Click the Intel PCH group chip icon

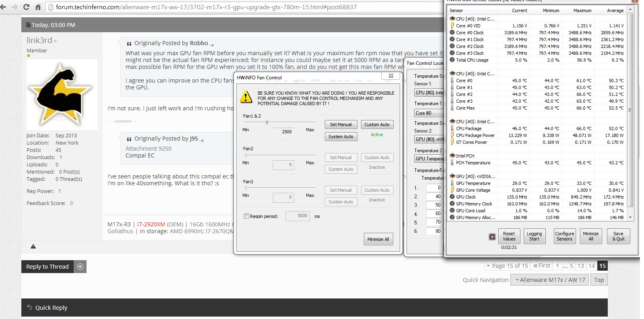[452, 156]
